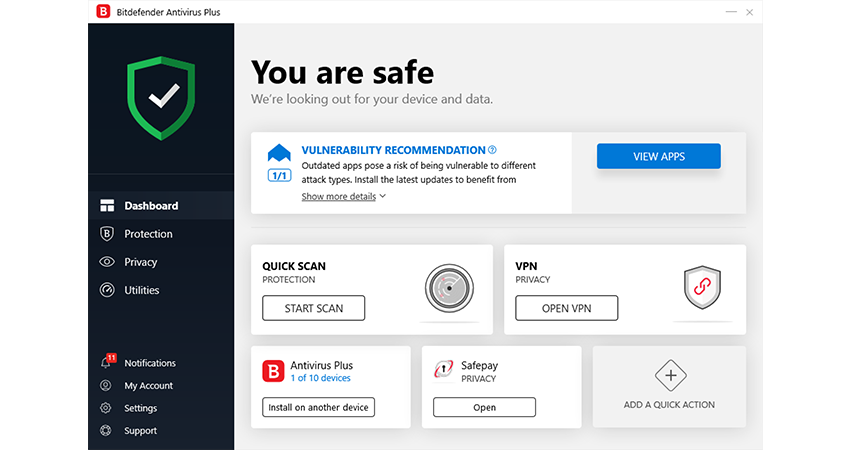The width and height of the screenshot is (850, 450).
Task: Click the Quick Scan radar icon
Action: click(449, 288)
